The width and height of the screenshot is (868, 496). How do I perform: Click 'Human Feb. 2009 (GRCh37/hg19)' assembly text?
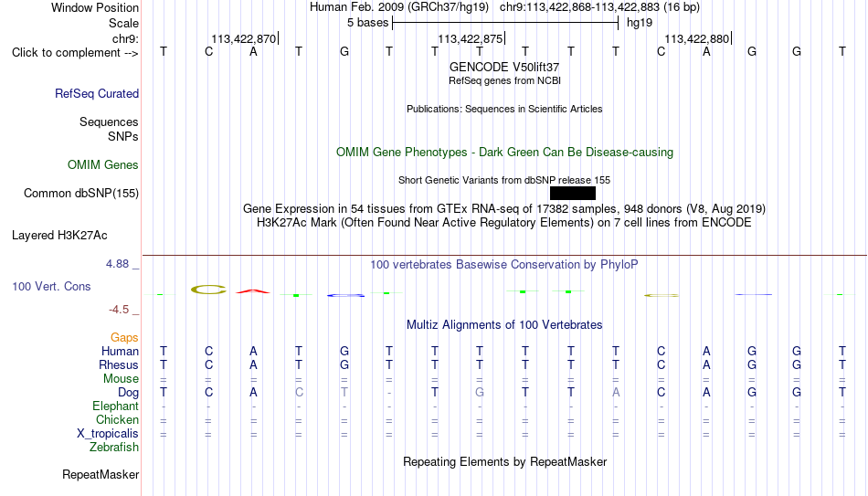pyautogui.click(x=399, y=7)
